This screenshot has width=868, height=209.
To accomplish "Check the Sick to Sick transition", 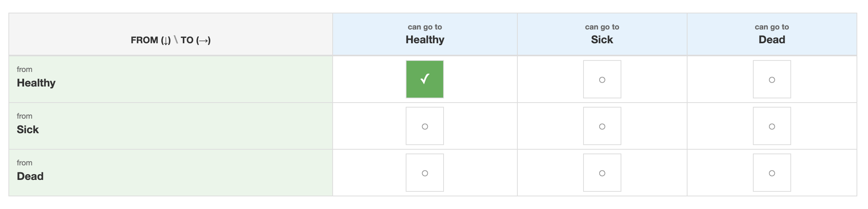I will pos(602,126).
